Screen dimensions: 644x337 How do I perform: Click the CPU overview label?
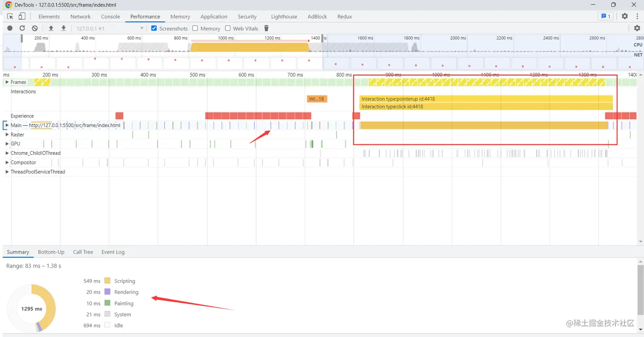tap(638, 45)
